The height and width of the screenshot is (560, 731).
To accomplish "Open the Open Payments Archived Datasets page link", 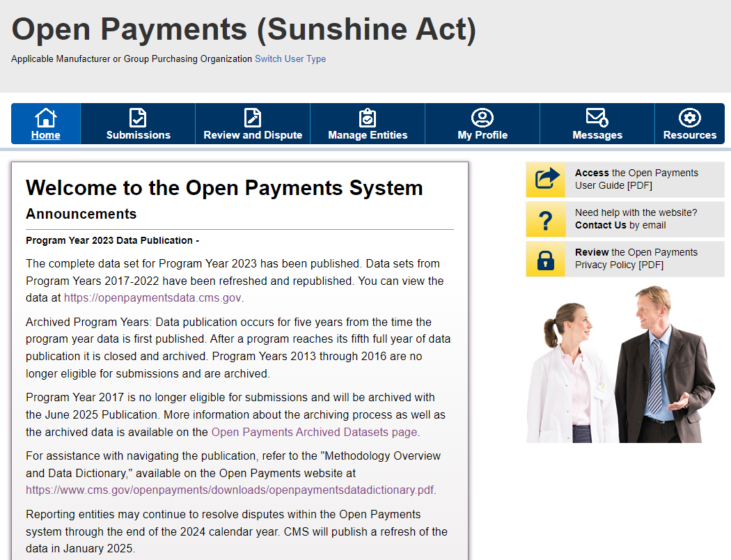I will coord(314,433).
